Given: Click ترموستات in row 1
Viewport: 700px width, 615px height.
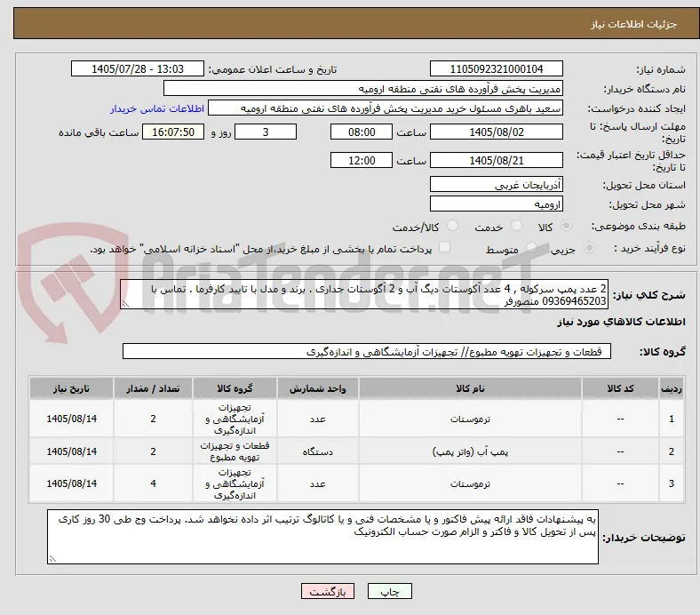Looking at the screenshot, I should [470, 419].
